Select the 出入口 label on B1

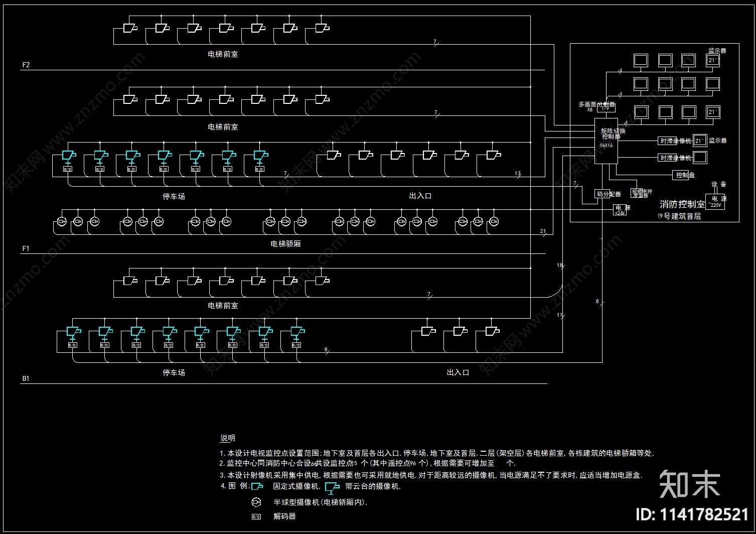click(458, 372)
